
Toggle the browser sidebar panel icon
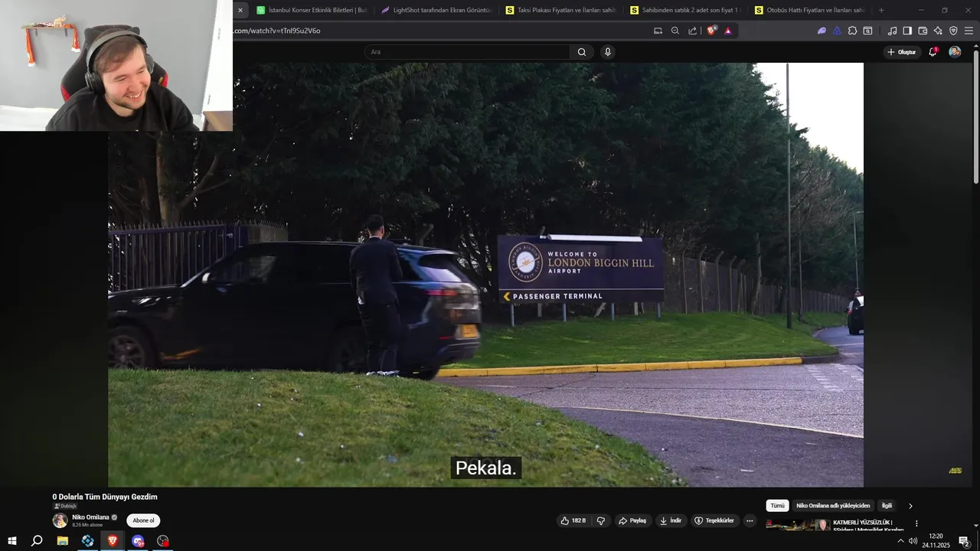pyautogui.click(x=907, y=31)
